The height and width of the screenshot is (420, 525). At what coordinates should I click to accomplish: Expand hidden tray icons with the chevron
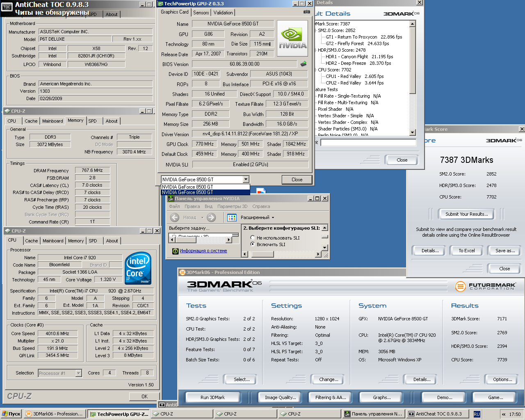click(x=504, y=414)
